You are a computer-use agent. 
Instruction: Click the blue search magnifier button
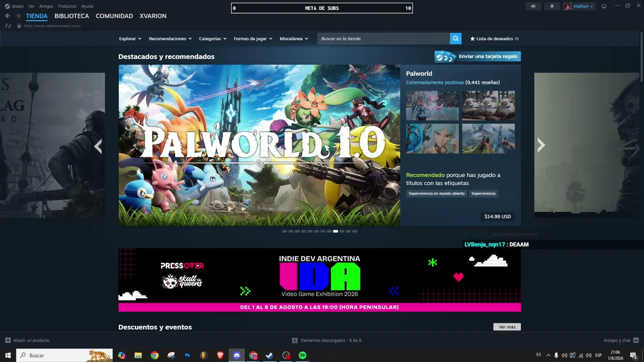[x=456, y=39]
